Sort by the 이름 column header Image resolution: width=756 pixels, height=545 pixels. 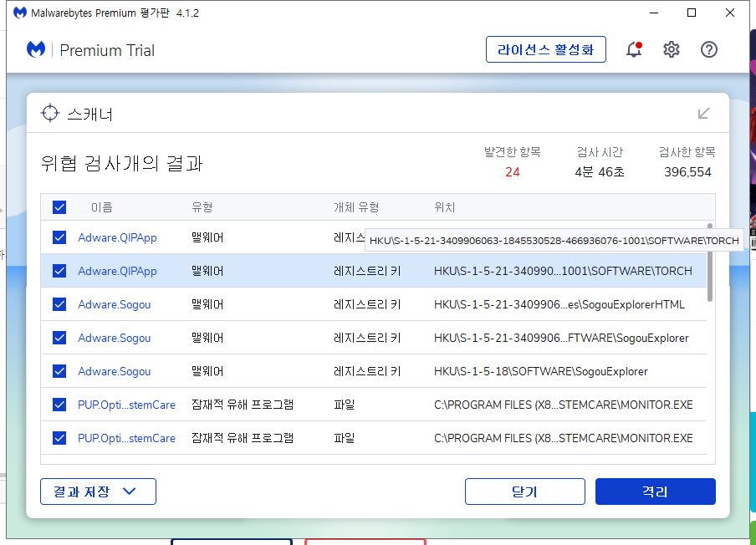[102, 207]
